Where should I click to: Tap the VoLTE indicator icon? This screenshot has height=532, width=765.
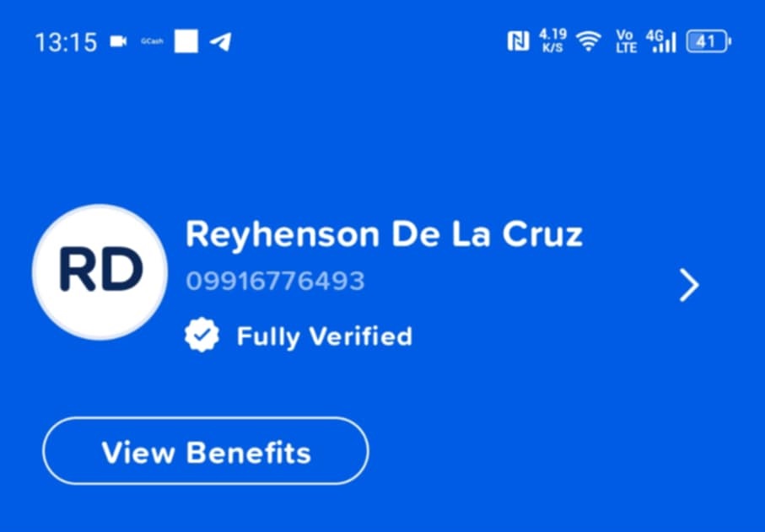click(626, 41)
